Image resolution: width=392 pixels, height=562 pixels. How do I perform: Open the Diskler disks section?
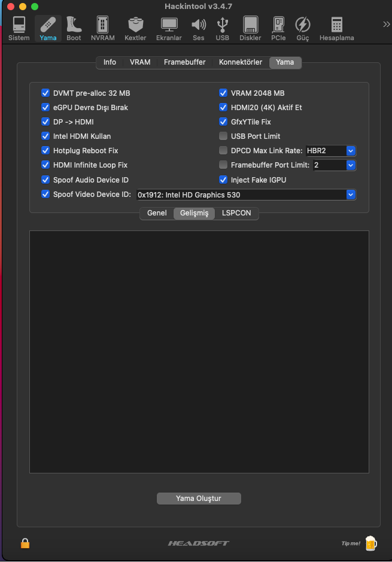[251, 29]
